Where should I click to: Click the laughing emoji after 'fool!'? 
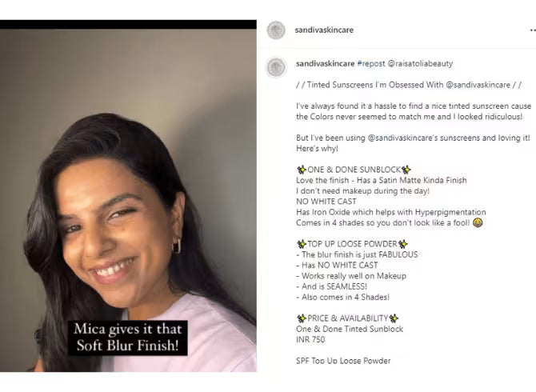click(x=478, y=222)
